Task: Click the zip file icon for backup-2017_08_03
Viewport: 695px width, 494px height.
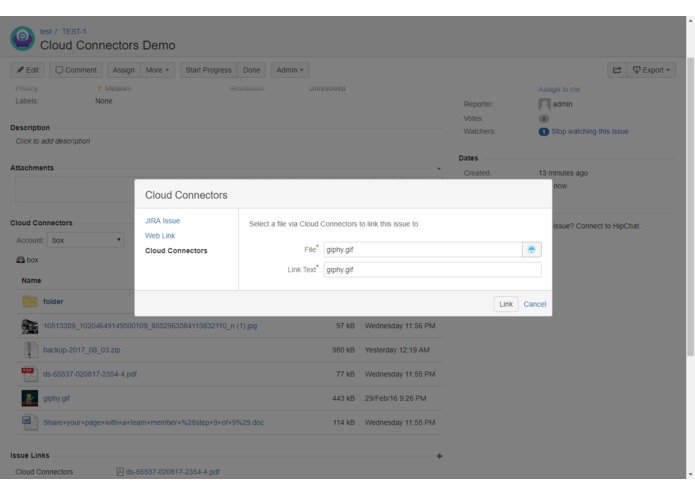Action: (30, 350)
